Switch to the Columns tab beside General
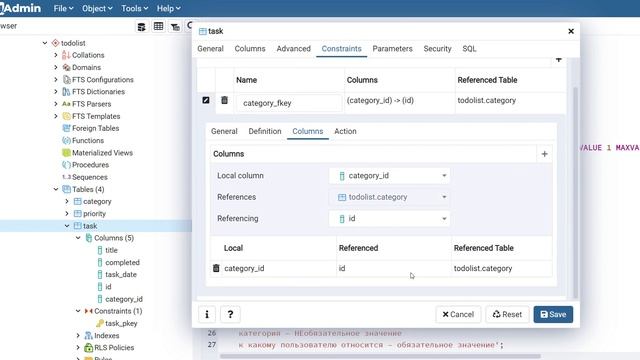 250,49
